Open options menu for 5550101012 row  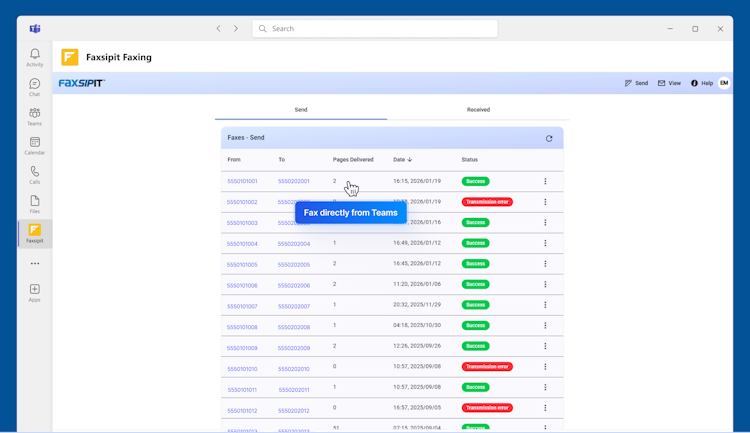[x=545, y=408]
